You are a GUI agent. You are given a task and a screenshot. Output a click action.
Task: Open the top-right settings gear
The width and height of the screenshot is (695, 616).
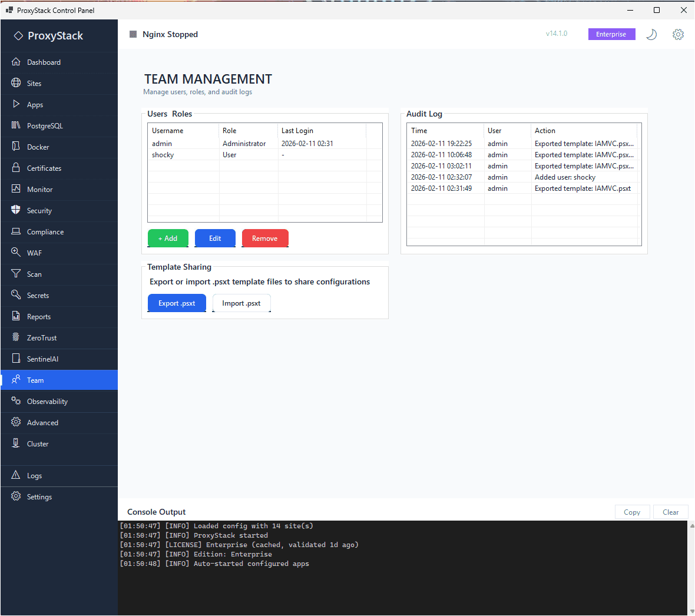point(678,34)
